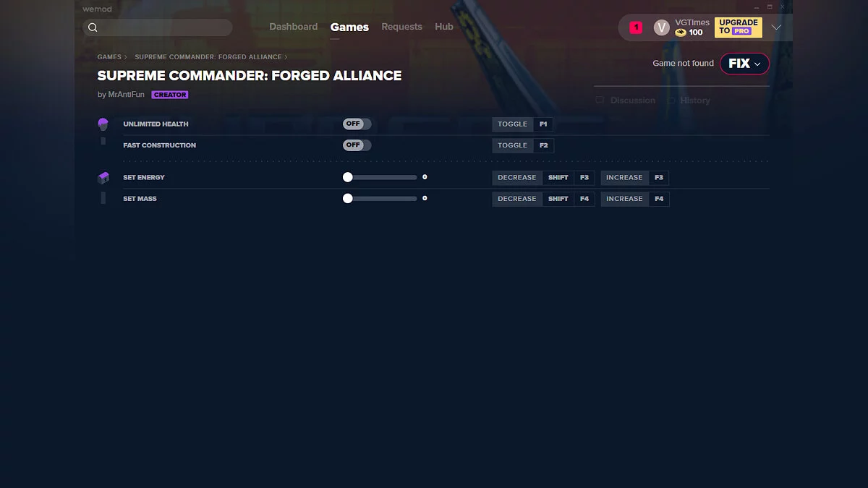Viewport: 868px width, 488px height.
Task: Click the VGTimes user avatar
Action: click(x=661, y=27)
